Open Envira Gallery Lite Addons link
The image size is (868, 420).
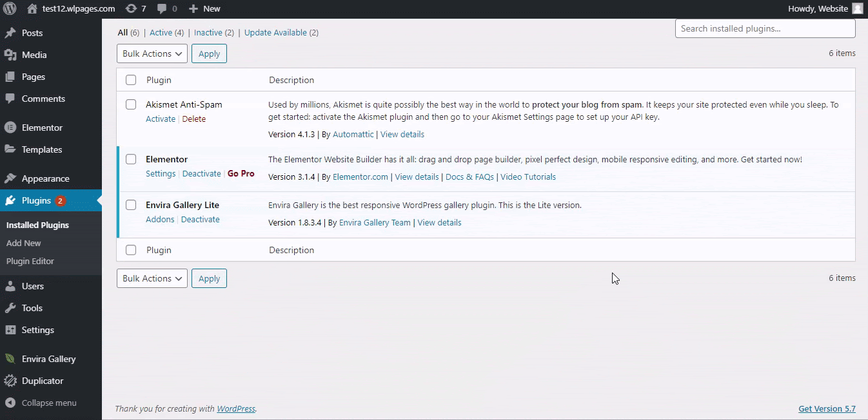pyautogui.click(x=160, y=219)
